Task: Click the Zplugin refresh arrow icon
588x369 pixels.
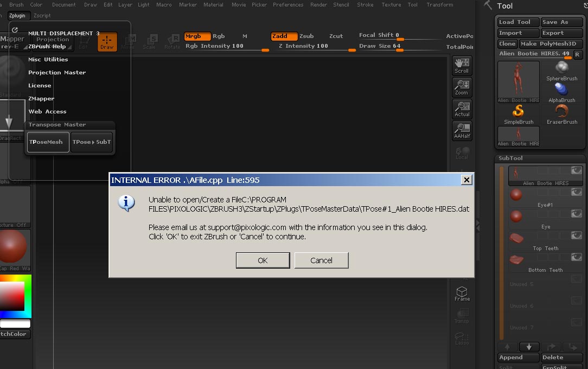Action: [15, 30]
